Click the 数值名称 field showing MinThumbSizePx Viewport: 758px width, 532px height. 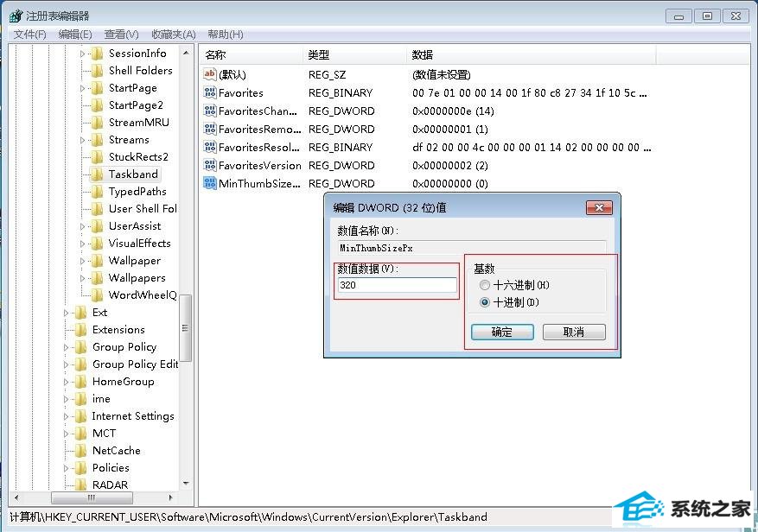472,248
